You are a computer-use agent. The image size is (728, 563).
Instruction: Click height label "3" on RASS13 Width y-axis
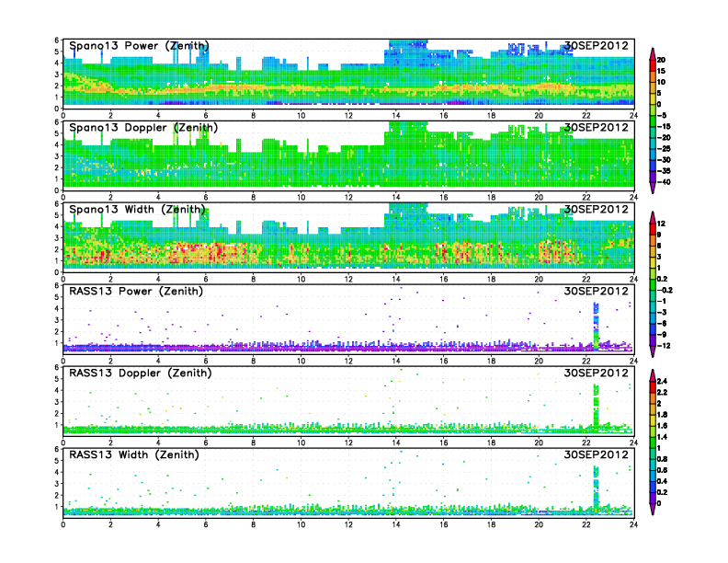coord(58,484)
